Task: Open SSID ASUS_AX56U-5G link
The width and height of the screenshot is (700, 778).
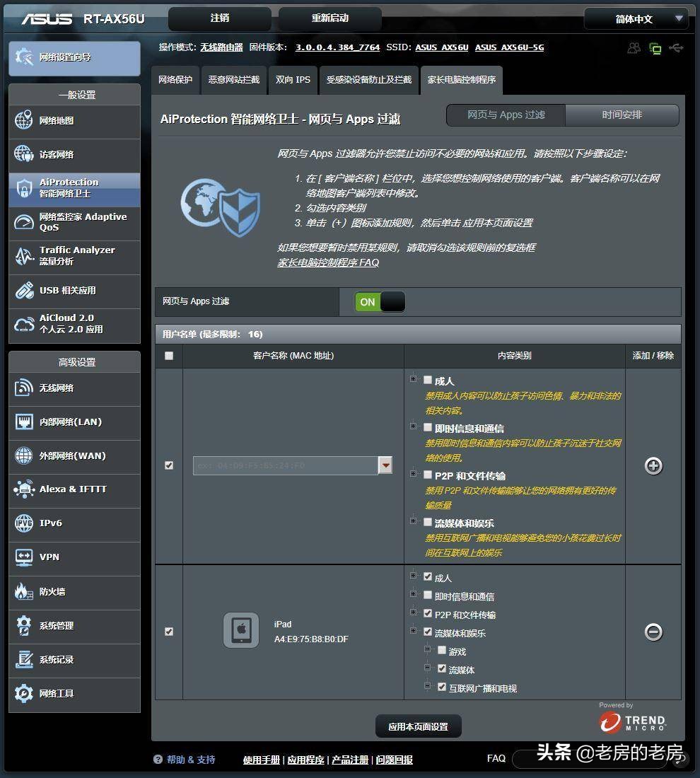Action: 510,47
